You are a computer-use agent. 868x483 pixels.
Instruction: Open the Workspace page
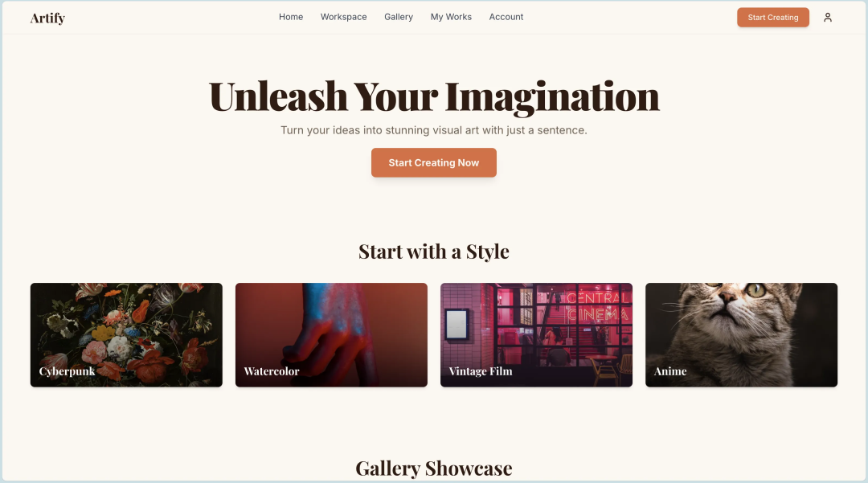point(343,17)
